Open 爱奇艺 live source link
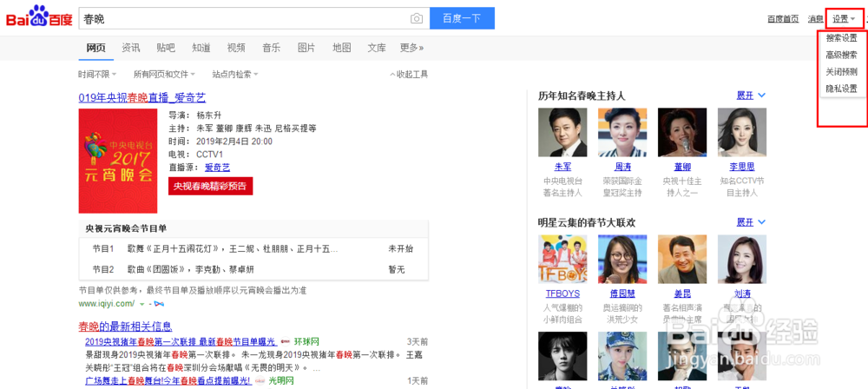The width and height of the screenshot is (868, 389). pyautogui.click(x=217, y=167)
